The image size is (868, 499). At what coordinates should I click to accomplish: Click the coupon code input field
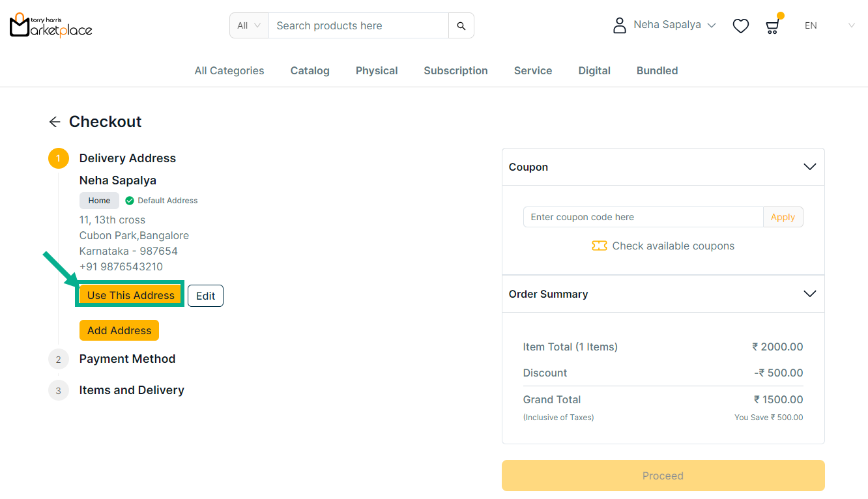[643, 217]
